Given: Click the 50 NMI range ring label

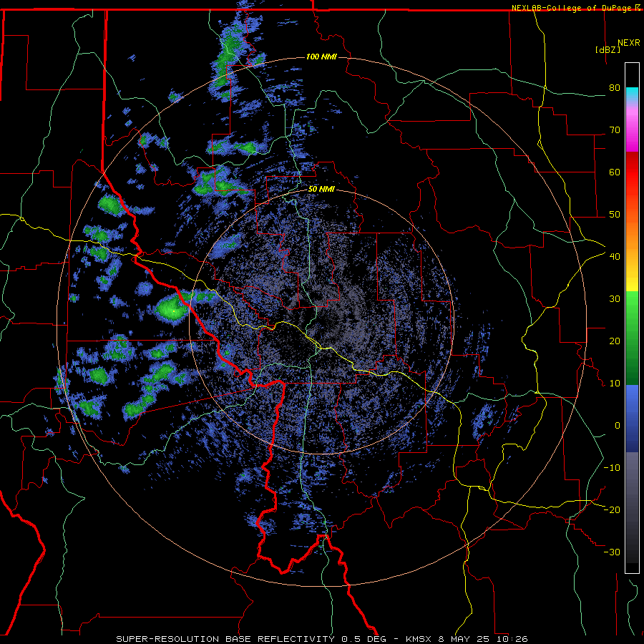Looking at the screenshot, I should coord(321,190).
